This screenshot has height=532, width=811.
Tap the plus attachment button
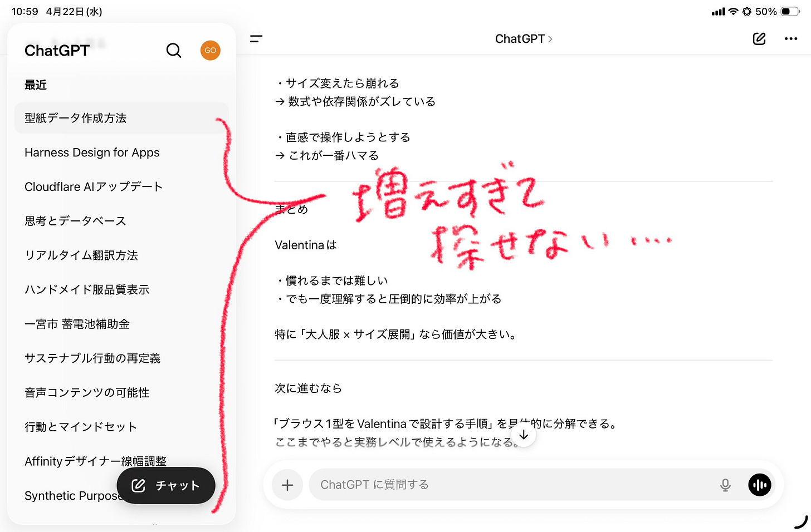(x=287, y=485)
